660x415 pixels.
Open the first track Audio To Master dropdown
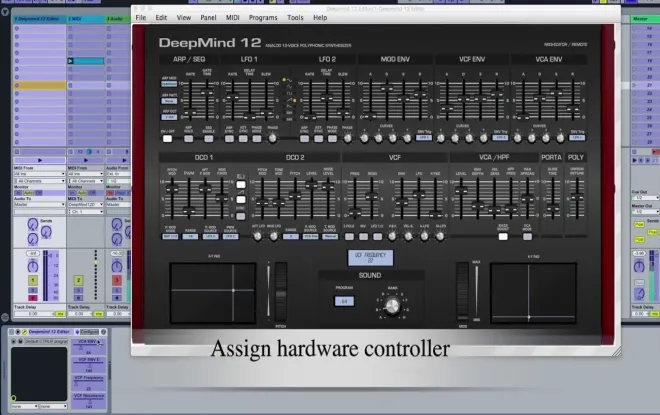pyautogui.click(x=40, y=205)
